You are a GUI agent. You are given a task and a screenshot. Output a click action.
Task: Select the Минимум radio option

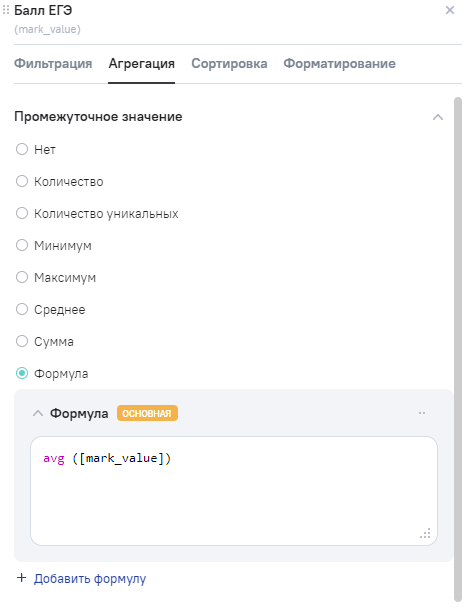(x=22, y=245)
